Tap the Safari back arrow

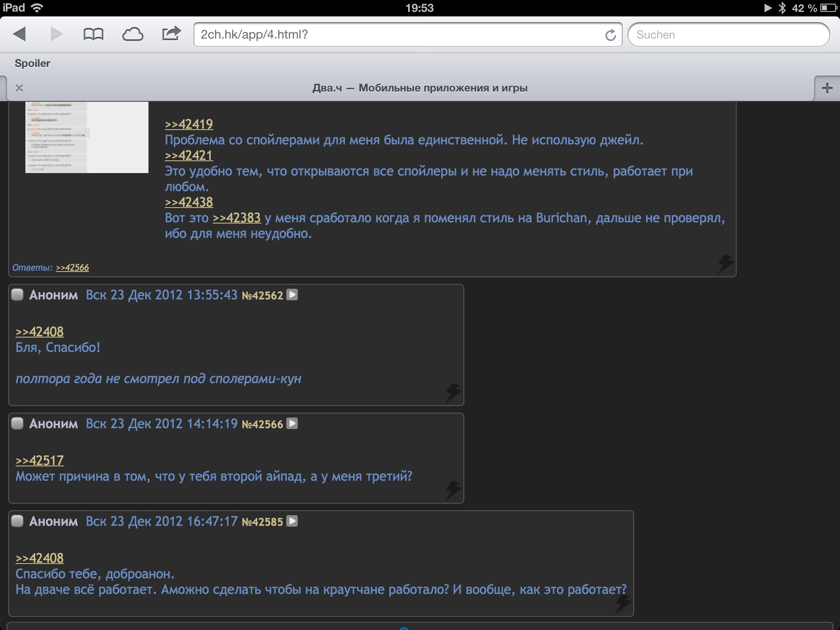tap(20, 34)
